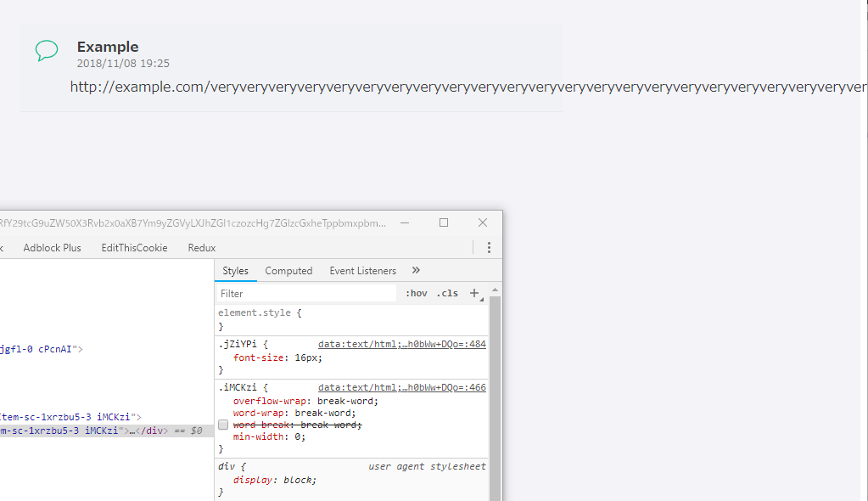Select the DOM node ending in cPcnAI

pyautogui.click(x=42, y=349)
